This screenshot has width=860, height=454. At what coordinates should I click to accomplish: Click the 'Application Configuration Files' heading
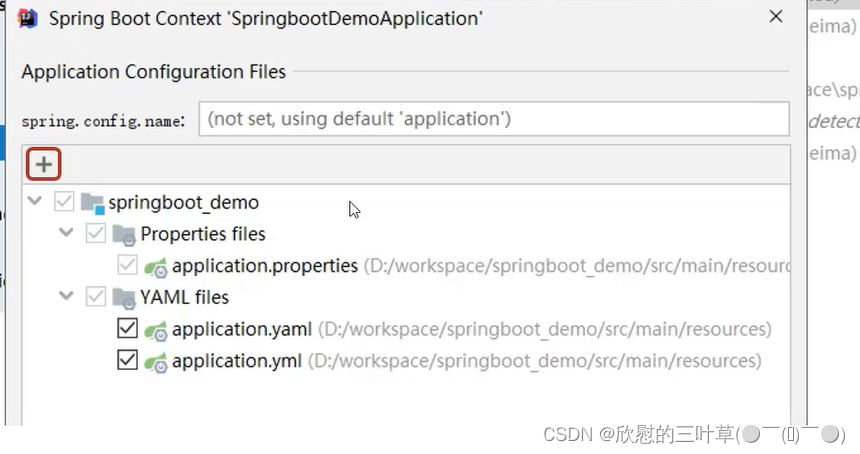pos(154,72)
